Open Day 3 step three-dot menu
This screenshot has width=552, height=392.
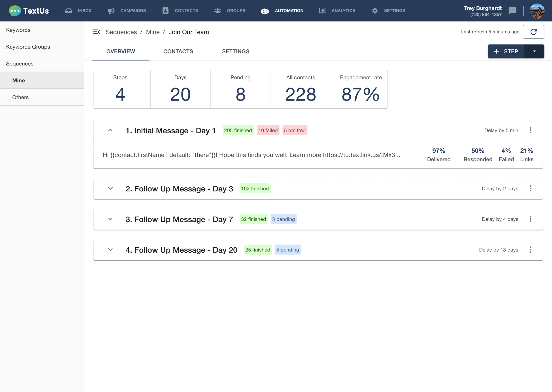pyautogui.click(x=530, y=189)
